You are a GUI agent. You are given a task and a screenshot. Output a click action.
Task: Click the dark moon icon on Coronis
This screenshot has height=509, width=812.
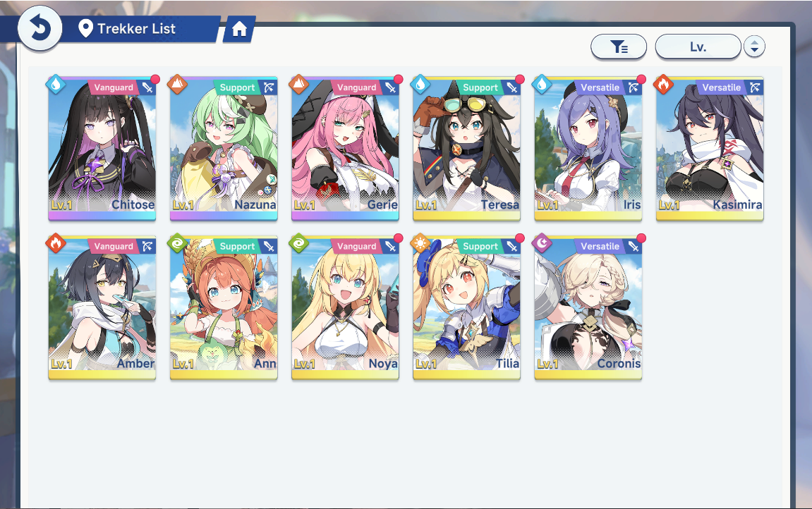542,243
